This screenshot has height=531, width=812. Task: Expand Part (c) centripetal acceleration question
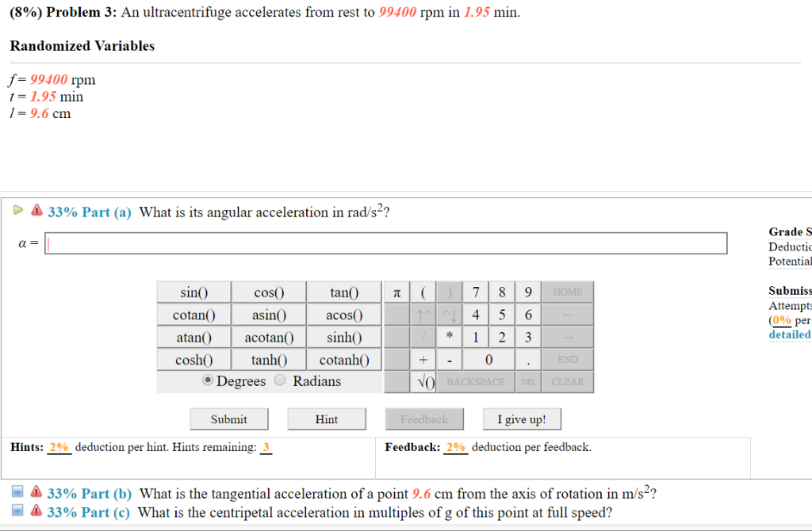pos(89,512)
